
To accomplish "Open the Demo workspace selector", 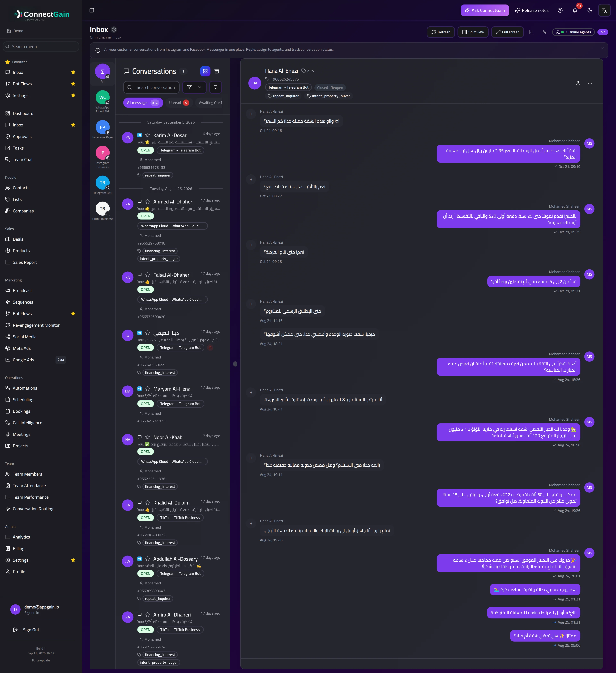I will pos(15,31).
